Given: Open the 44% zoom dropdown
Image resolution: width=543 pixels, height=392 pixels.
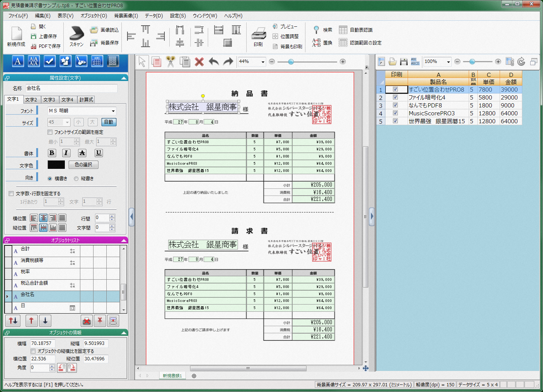Looking at the screenshot, I should [x=262, y=62].
